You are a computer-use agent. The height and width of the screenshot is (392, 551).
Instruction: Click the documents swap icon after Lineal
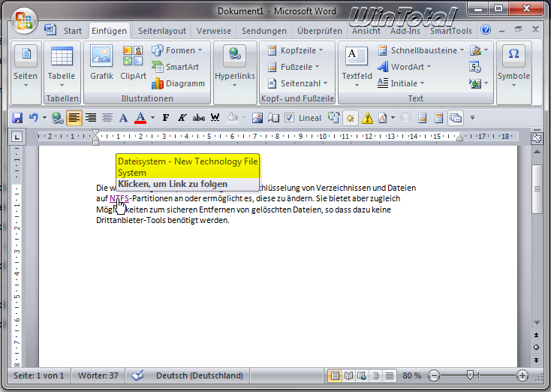tap(334, 117)
